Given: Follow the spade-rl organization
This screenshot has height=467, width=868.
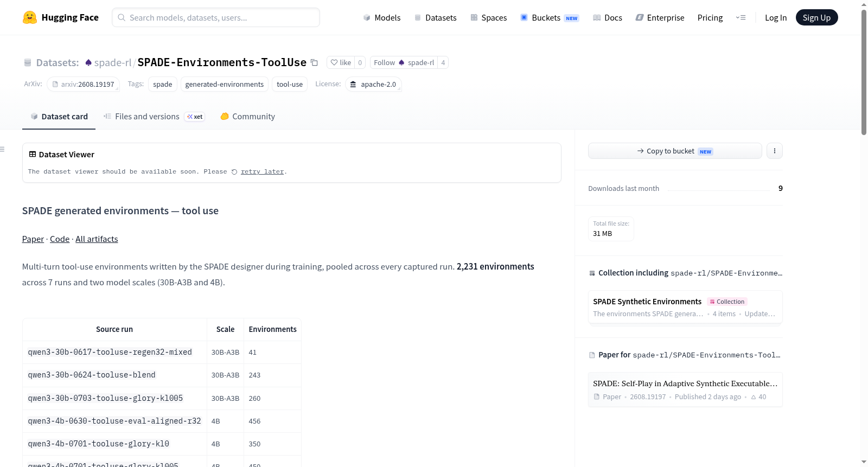Looking at the screenshot, I should coord(404,62).
